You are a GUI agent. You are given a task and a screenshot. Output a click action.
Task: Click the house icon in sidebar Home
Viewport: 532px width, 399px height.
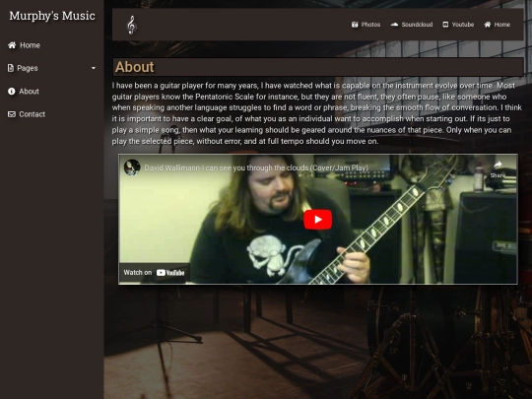tap(12, 45)
